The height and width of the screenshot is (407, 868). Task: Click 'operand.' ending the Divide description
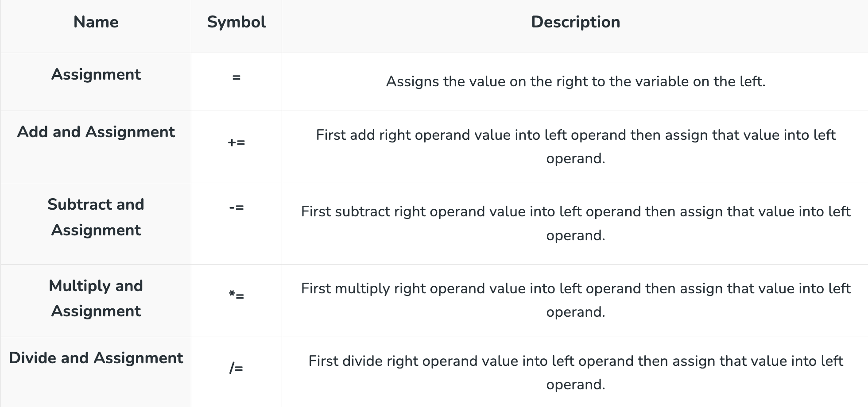point(575,384)
